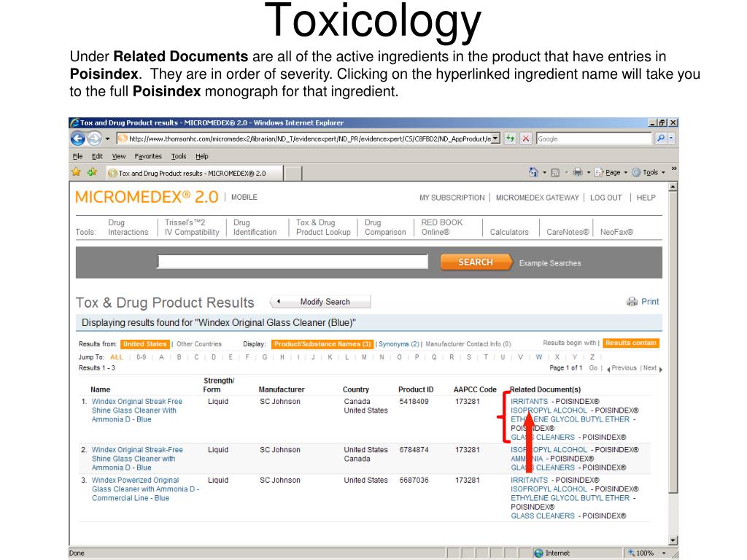Open the CareNotes tool
The height and width of the screenshot is (560, 747).
click(x=568, y=232)
